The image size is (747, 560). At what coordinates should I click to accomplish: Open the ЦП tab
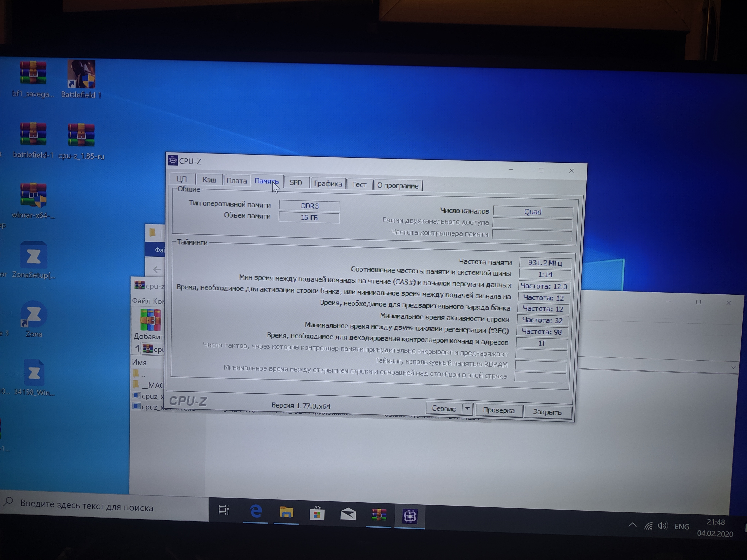[182, 179]
